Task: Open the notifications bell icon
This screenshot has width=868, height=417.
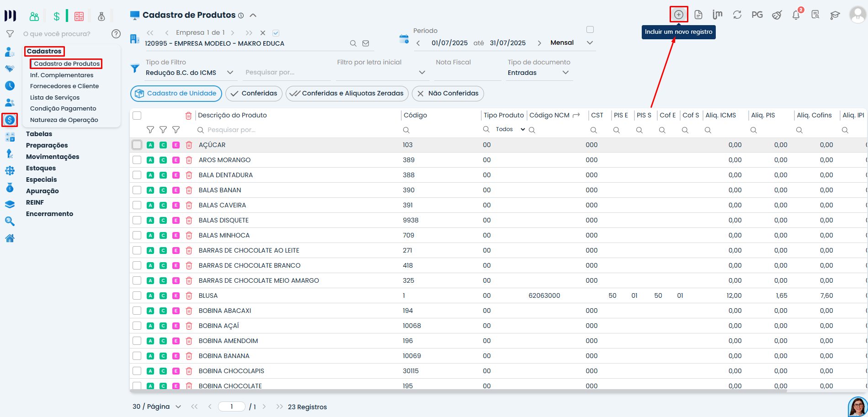Action: pos(796,15)
